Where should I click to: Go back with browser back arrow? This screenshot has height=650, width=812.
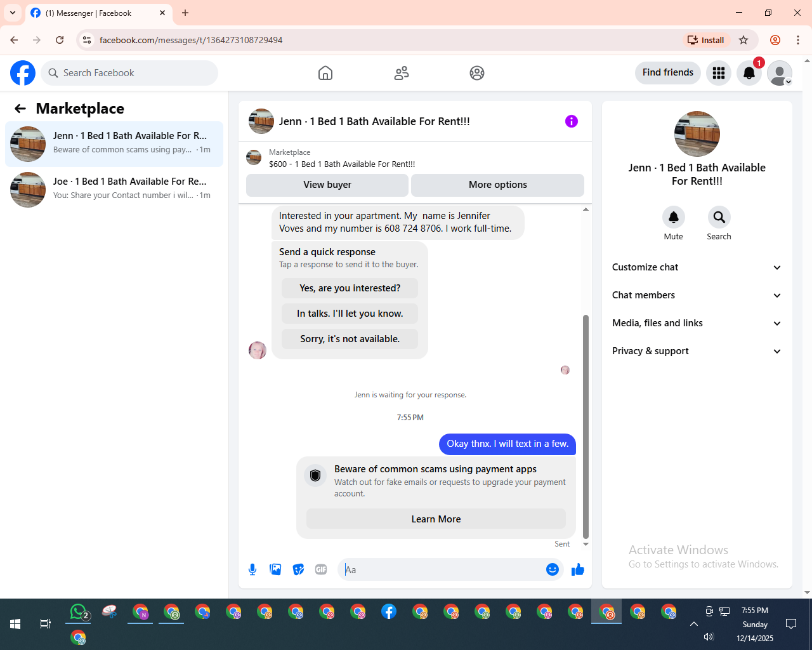click(x=14, y=40)
